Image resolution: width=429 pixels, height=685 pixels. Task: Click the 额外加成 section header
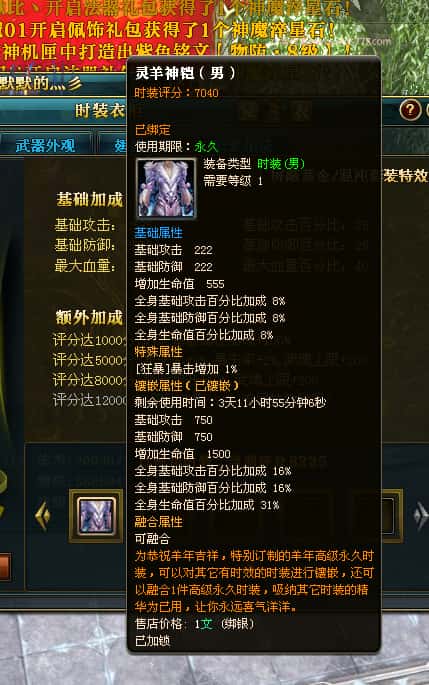pos(90,317)
